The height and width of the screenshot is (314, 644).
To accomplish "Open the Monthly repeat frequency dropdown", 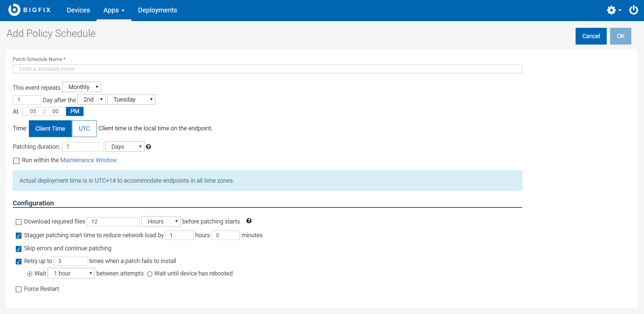I will (x=82, y=87).
